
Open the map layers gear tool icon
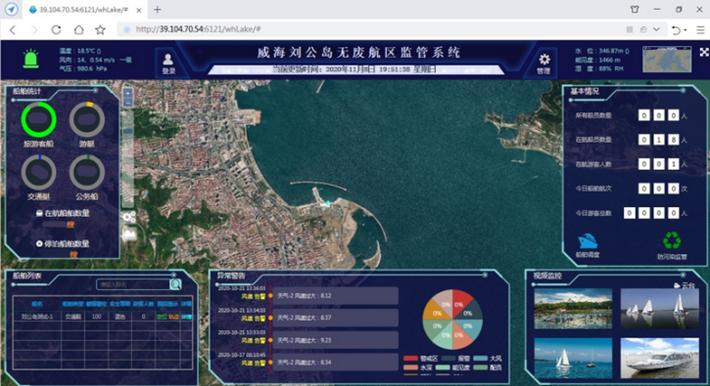(129, 217)
